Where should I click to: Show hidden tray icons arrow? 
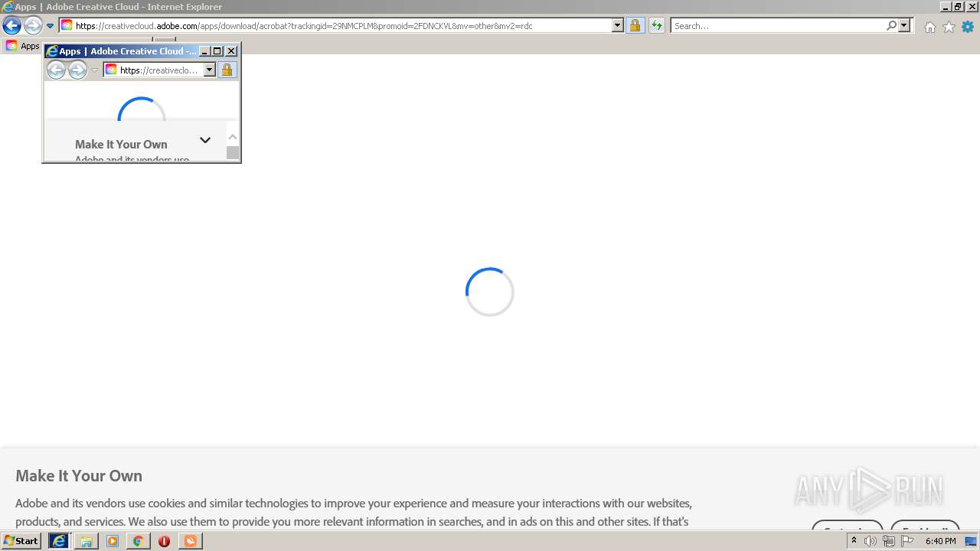click(x=854, y=541)
